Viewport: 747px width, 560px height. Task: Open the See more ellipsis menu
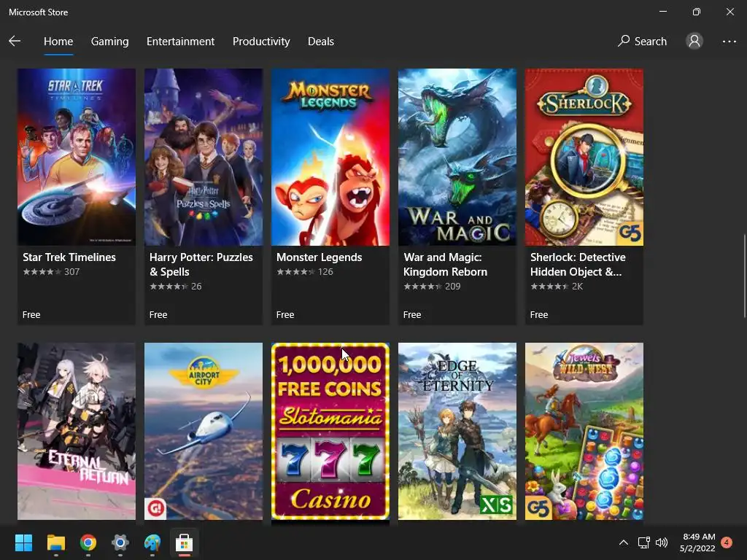(x=729, y=42)
